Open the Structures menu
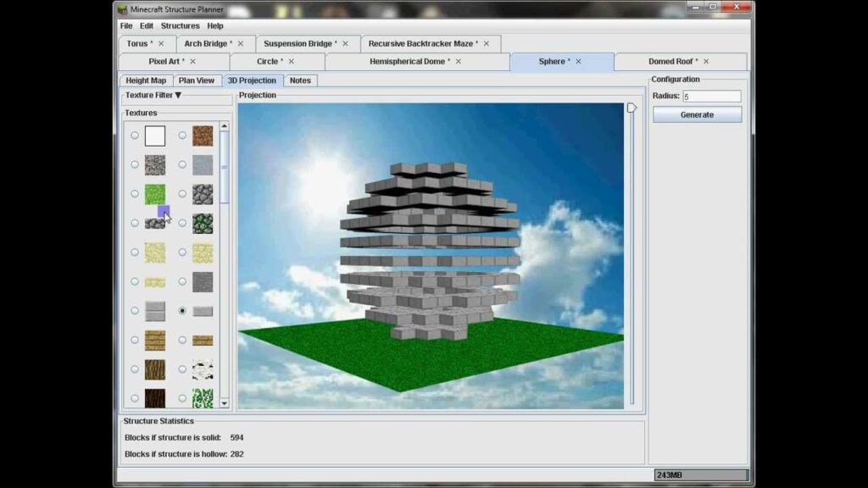 (x=180, y=26)
